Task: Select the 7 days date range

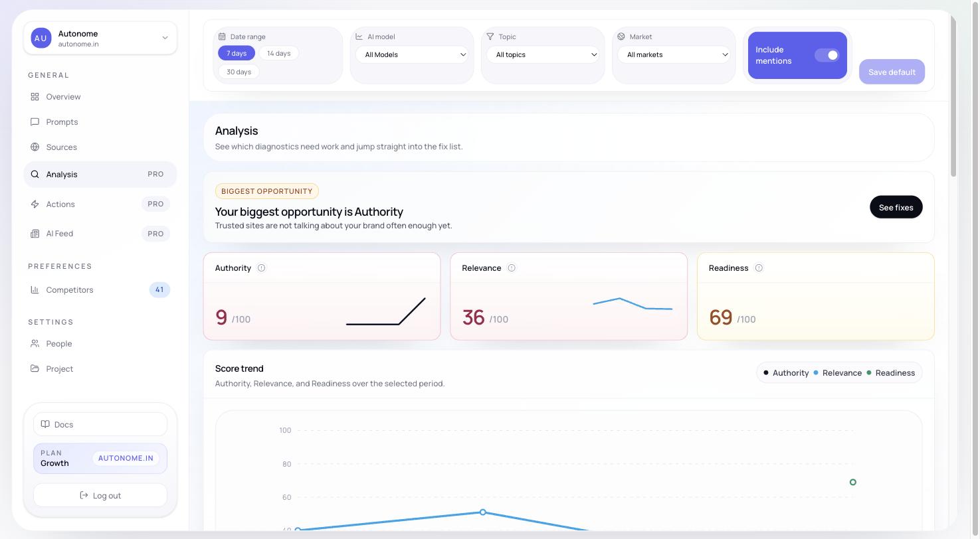Action: pos(237,53)
